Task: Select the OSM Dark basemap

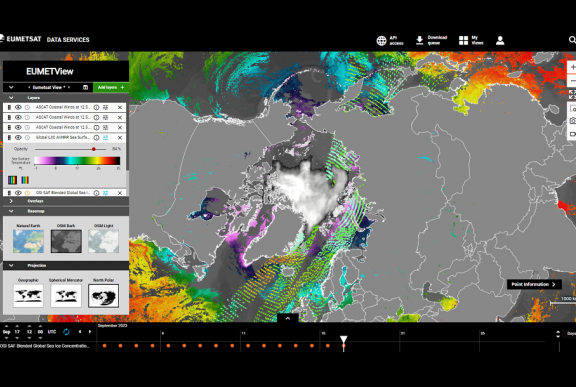Action: (66, 241)
